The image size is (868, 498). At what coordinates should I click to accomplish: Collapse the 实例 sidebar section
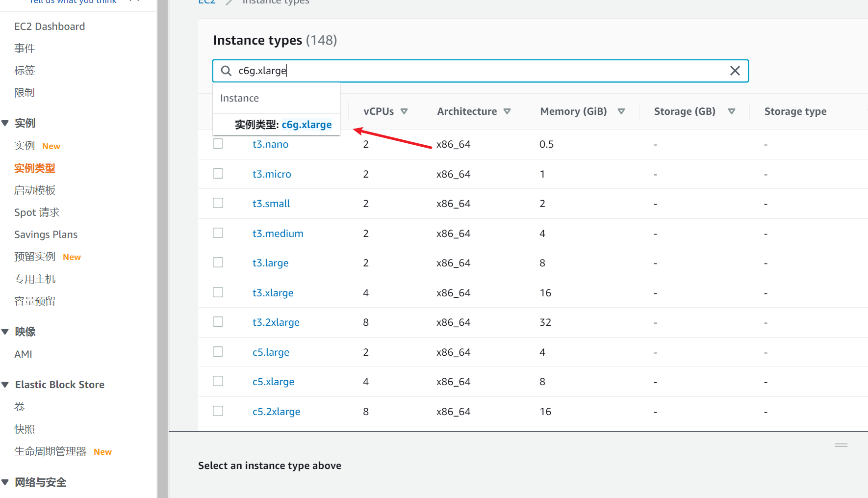coord(5,123)
